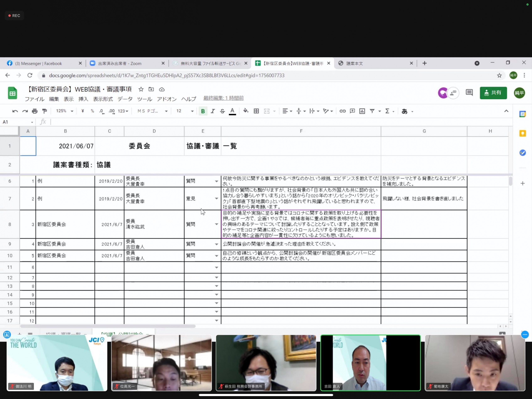Screen dimensions: 532x399
Task: Open the 125% zoom dropdown
Action: click(x=64, y=111)
